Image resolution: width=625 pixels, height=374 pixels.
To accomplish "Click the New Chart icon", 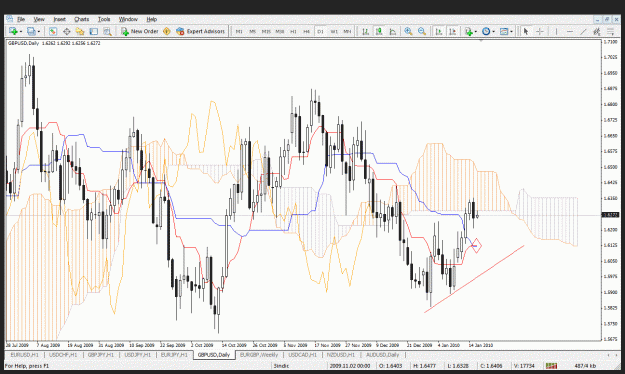I will tap(13, 31).
